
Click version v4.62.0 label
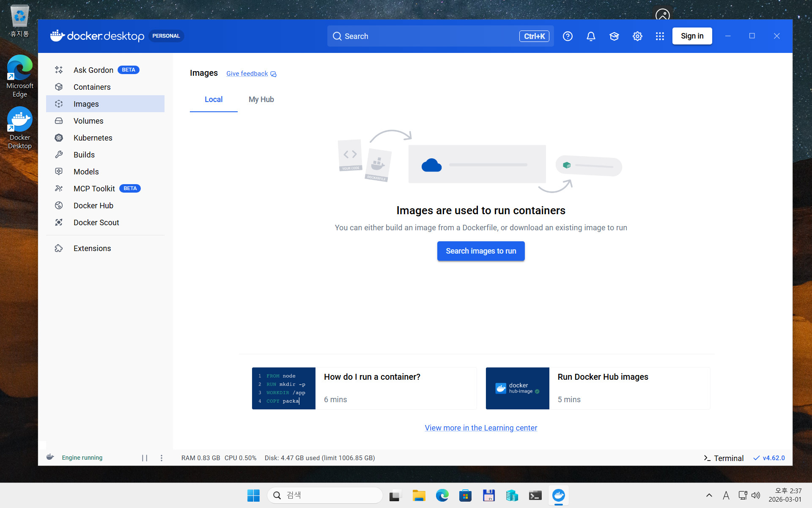pos(774,458)
